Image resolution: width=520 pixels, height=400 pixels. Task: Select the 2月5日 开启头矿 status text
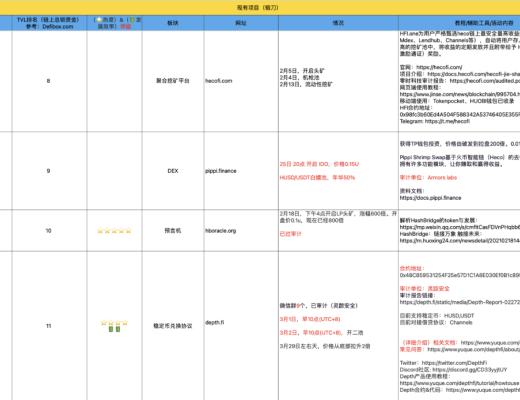point(302,71)
